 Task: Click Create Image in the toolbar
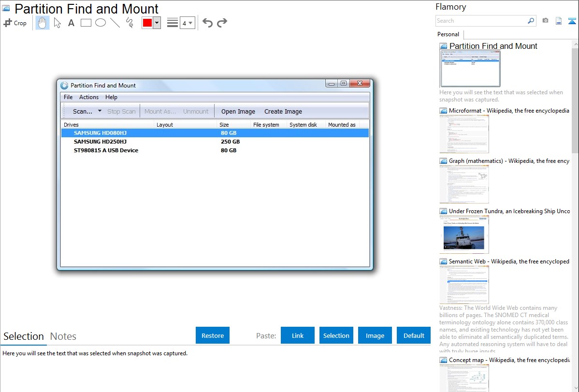283,111
